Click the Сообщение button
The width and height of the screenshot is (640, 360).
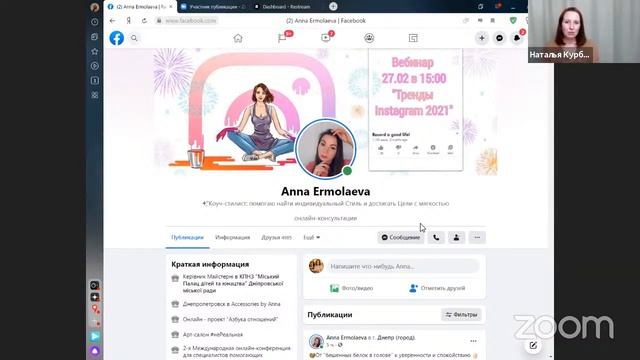pyautogui.click(x=401, y=237)
